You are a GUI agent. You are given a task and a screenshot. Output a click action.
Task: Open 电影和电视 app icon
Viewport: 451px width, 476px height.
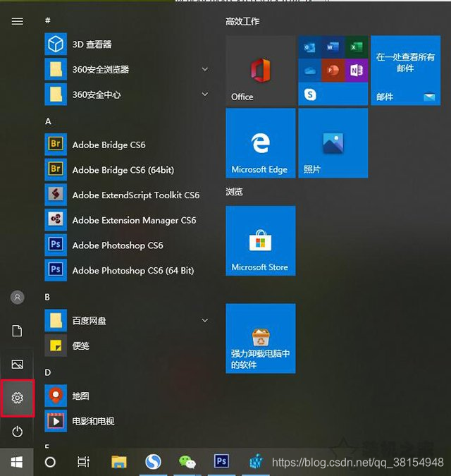pos(56,421)
